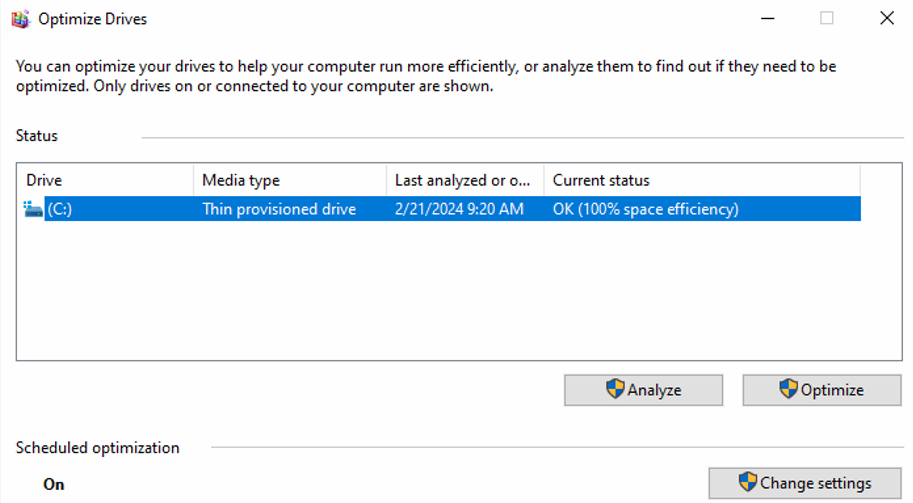Click the 2/21/2024 9:20 AM date cell
The height and width of the screenshot is (503, 913).
coord(459,209)
